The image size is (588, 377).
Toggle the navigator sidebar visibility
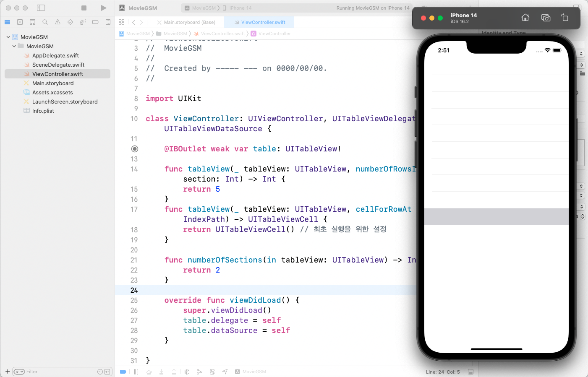(41, 8)
